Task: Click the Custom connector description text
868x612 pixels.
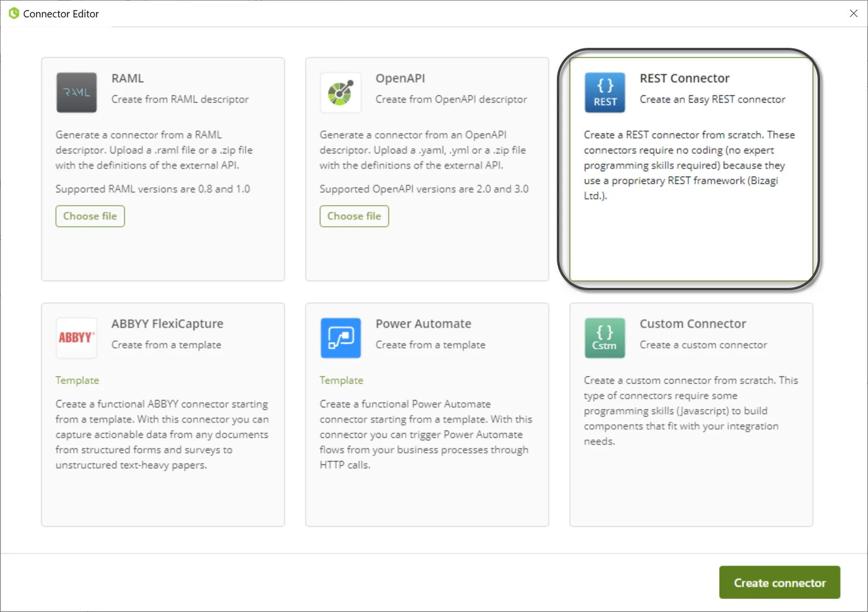Action: (x=691, y=411)
